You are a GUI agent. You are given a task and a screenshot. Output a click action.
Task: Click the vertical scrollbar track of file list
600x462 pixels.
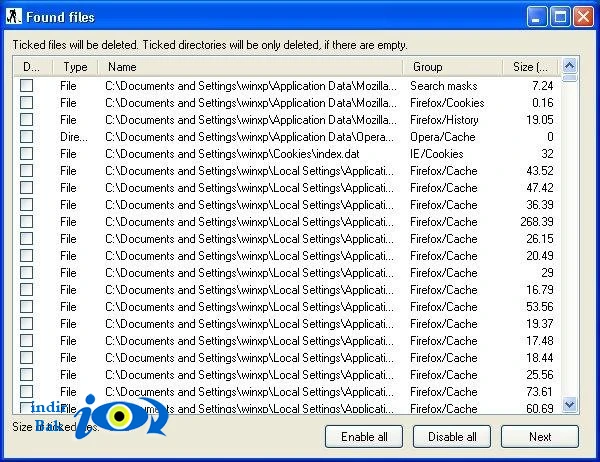[x=569, y=239]
